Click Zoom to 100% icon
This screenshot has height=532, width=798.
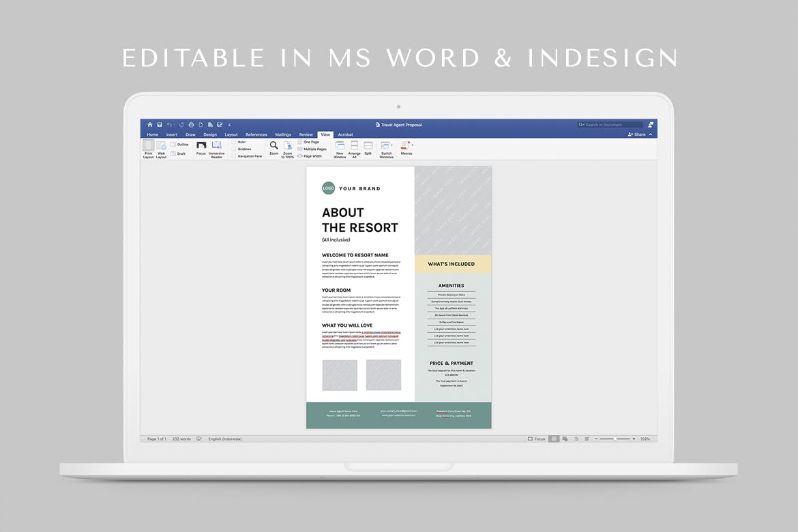(x=288, y=145)
